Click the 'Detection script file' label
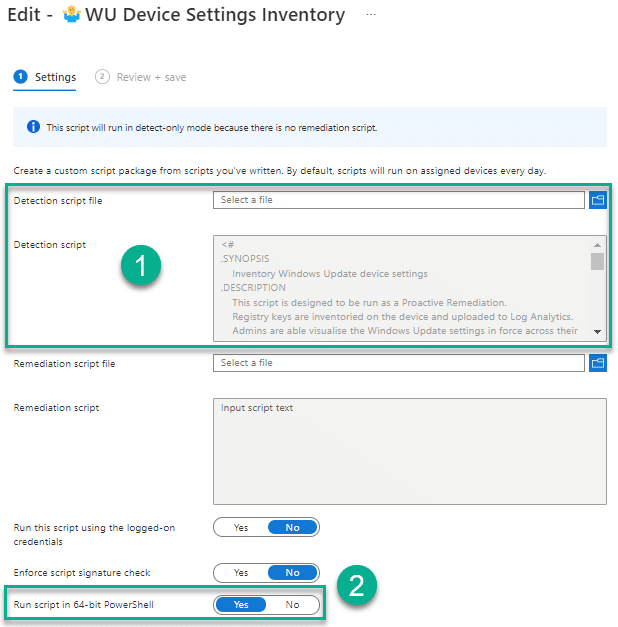 click(58, 201)
